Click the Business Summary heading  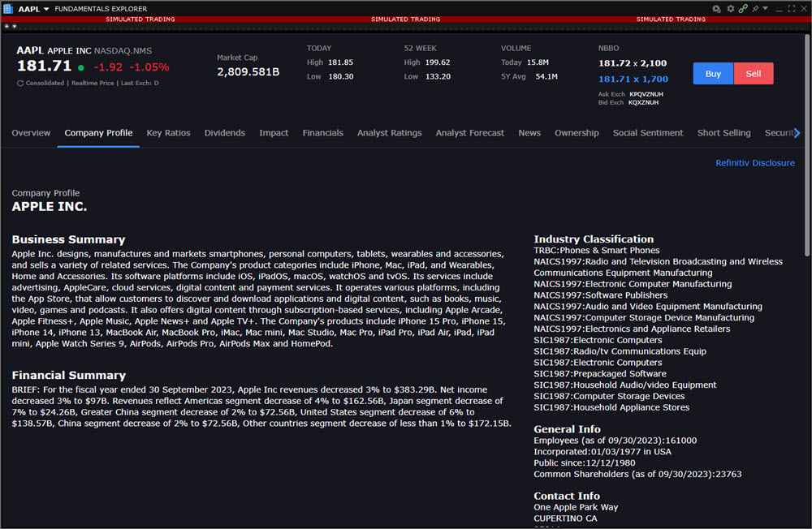(68, 239)
